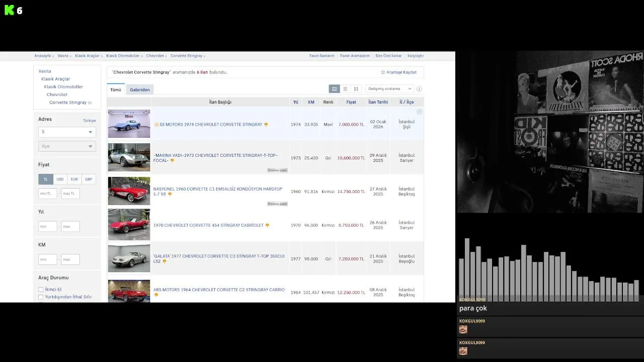This screenshot has height=362, width=644.
Task: Open Size Özel İlanlar menu item
Action: click(x=388, y=56)
